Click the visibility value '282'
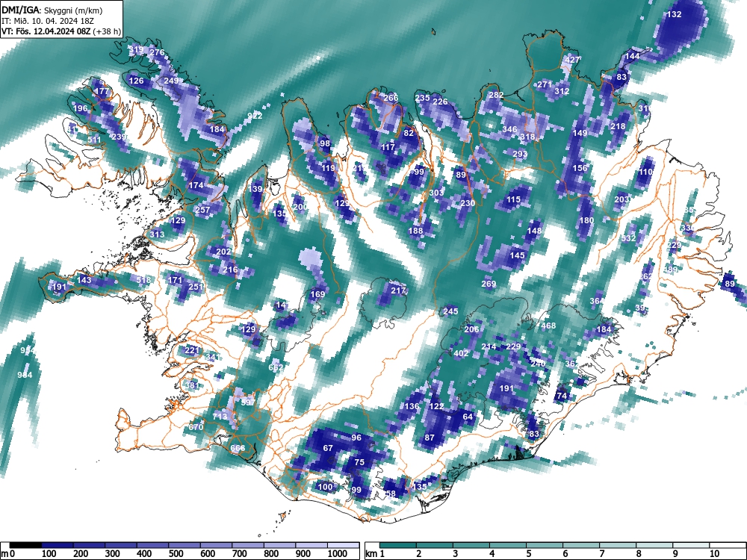The image size is (747, 560). [496, 95]
